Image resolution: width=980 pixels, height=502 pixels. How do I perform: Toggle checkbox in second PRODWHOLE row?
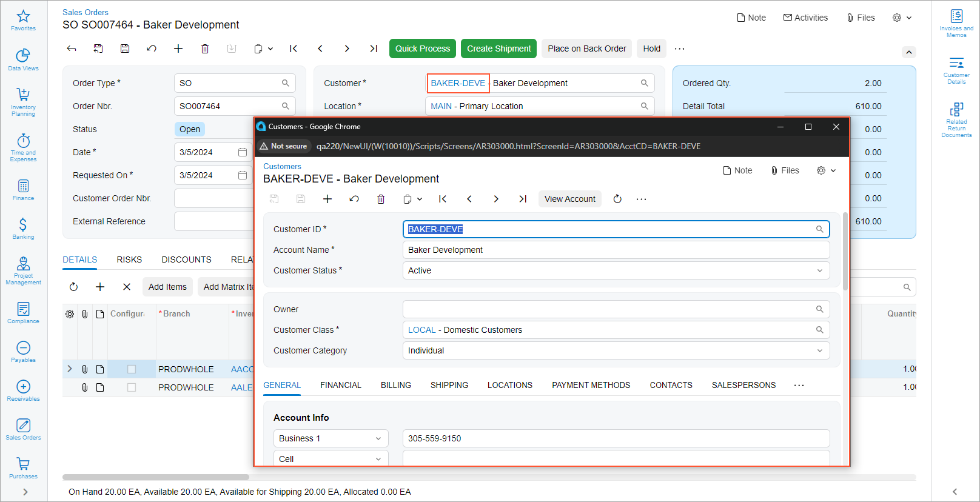coord(132,387)
